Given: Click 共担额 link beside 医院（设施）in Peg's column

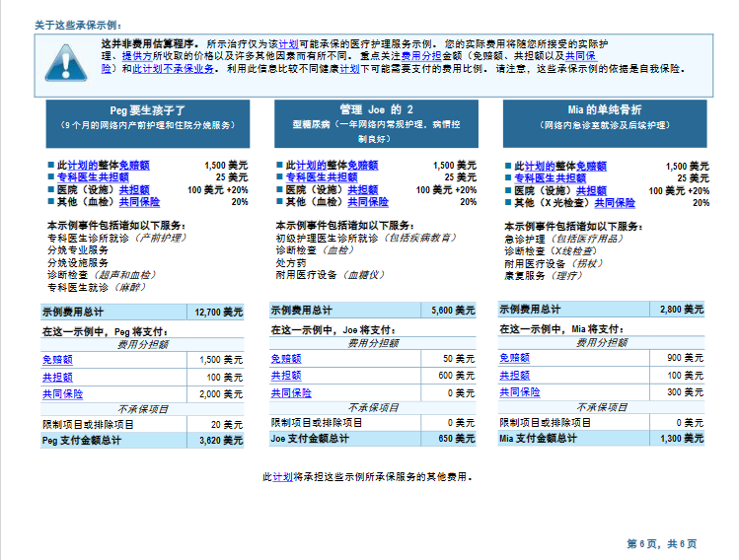Looking at the screenshot, I should coord(134,189).
